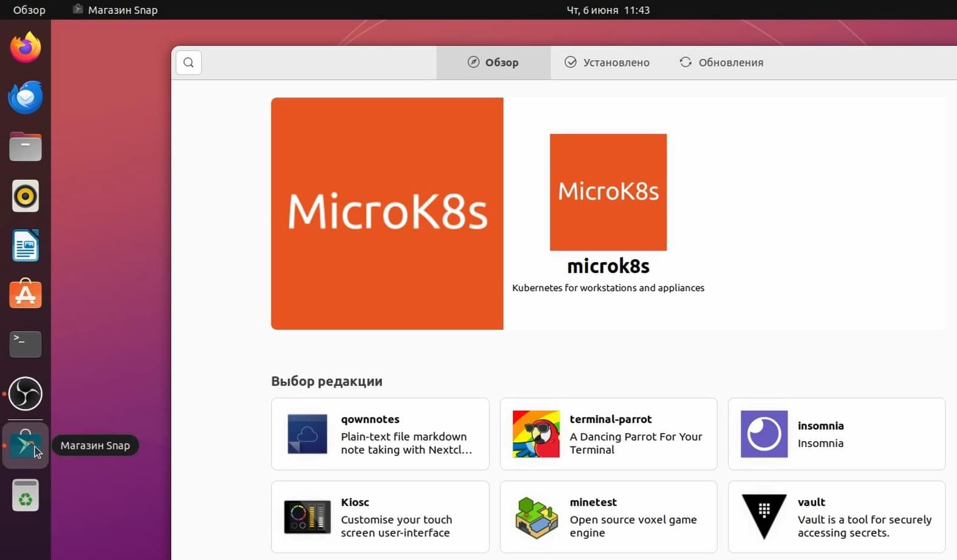Open LibreOffice Writer from the dock
This screenshot has height=560, width=957.
tap(26, 246)
